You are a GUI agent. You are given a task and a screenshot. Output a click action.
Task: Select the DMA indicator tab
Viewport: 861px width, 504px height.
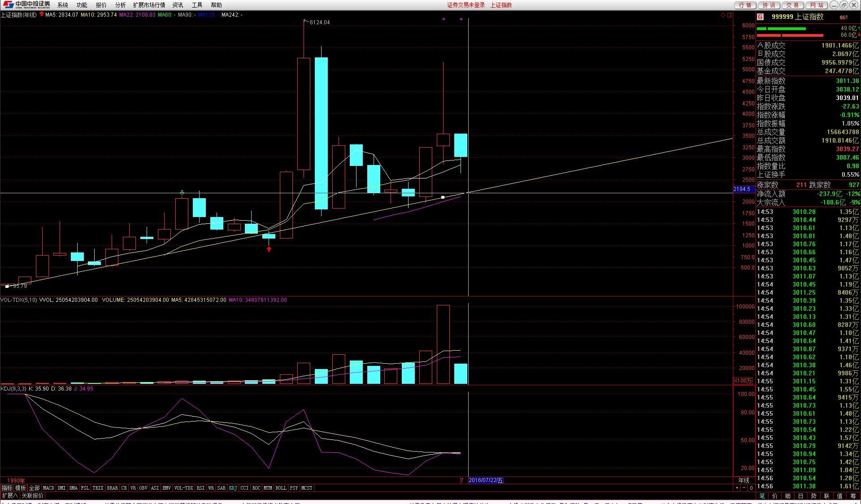click(x=74, y=488)
